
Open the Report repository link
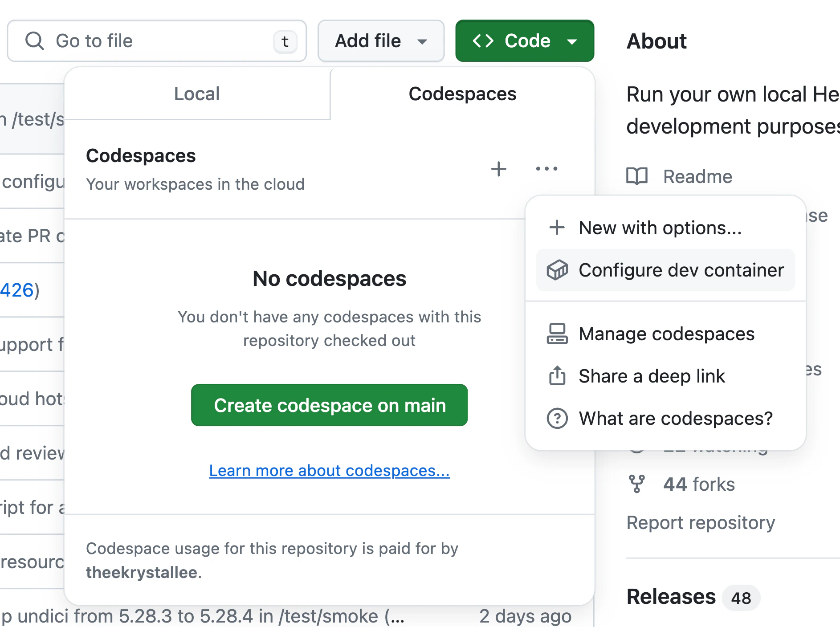tap(701, 523)
